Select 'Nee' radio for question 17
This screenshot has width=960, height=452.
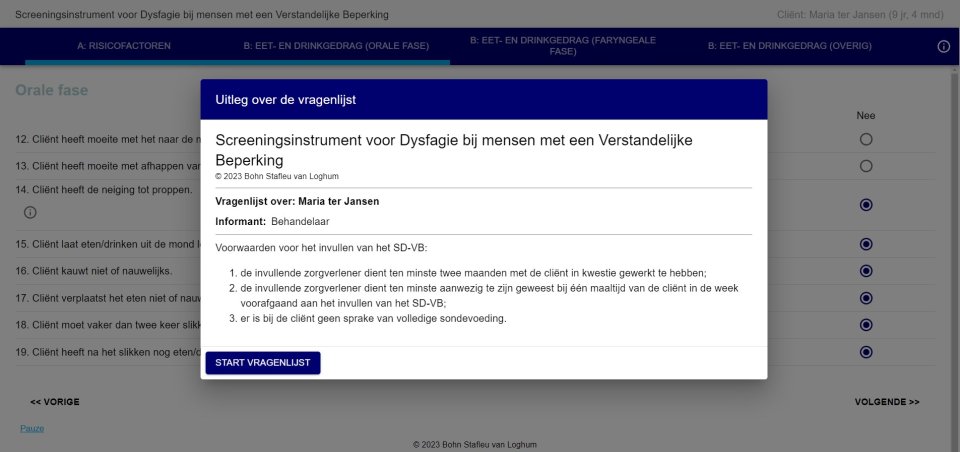866,298
